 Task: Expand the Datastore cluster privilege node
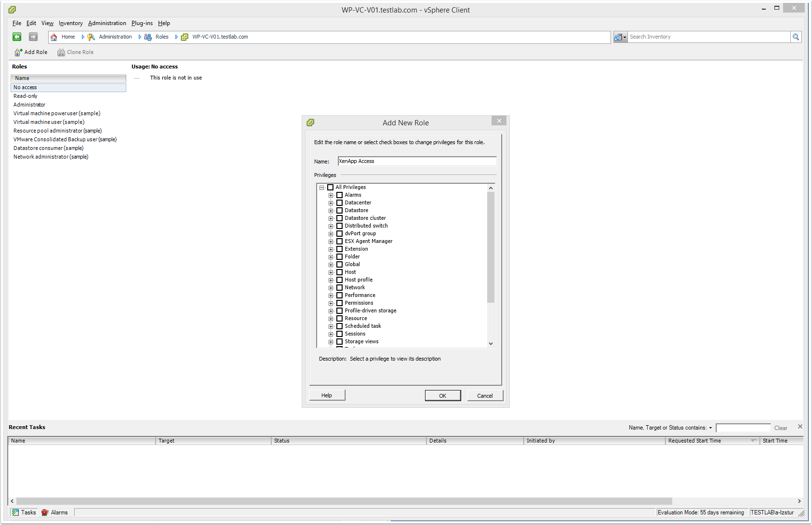(331, 218)
